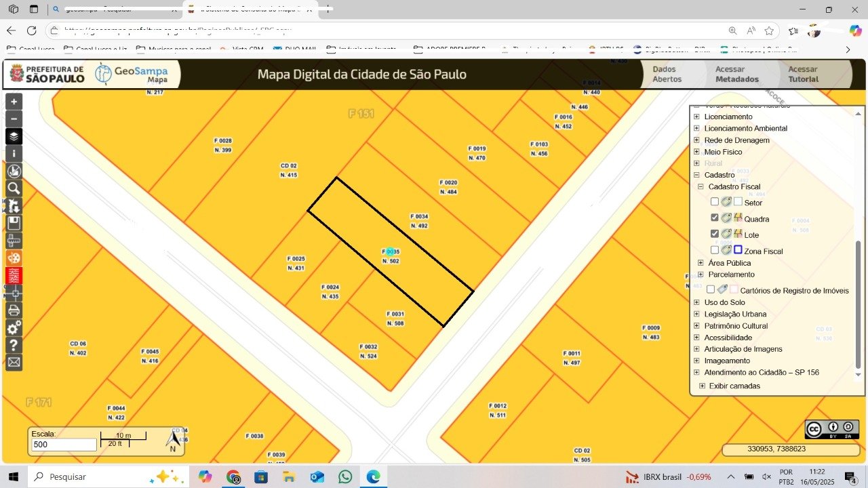Open the Dados Abertos tab
The width and height of the screenshot is (868, 488).
click(667, 74)
